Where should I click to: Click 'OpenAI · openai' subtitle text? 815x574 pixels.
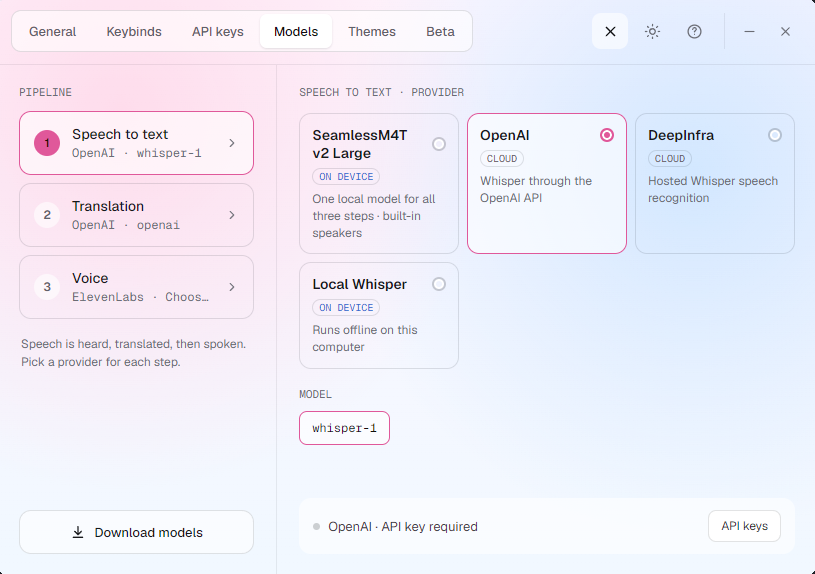[126, 225]
